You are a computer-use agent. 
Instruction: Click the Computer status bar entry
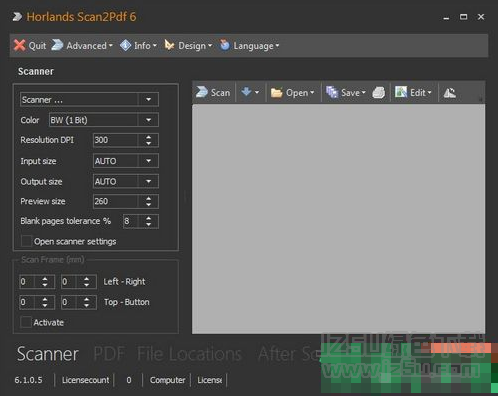[167, 380]
